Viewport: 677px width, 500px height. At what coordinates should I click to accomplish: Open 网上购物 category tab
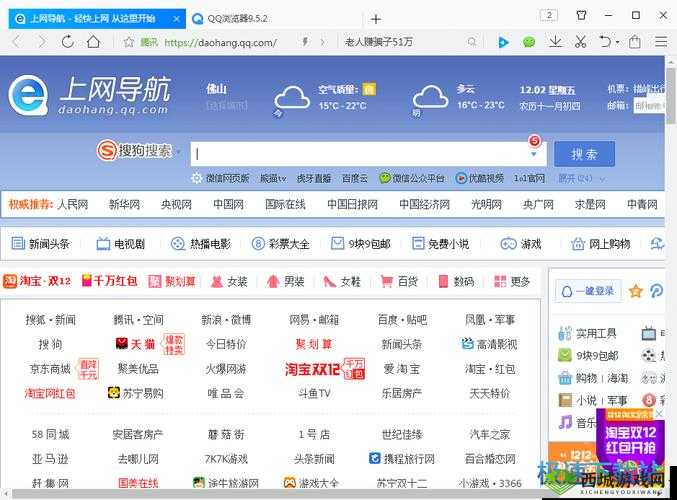pyautogui.click(x=601, y=244)
